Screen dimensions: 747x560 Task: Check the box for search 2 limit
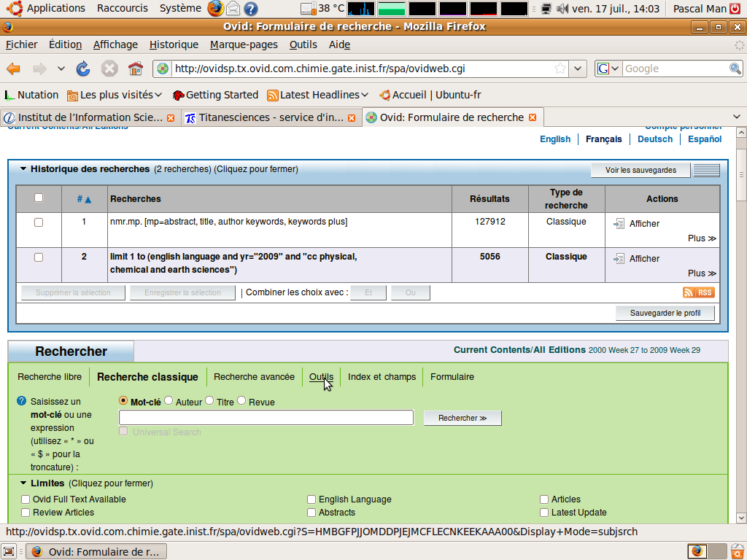pyautogui.click(x=39, y=257)
